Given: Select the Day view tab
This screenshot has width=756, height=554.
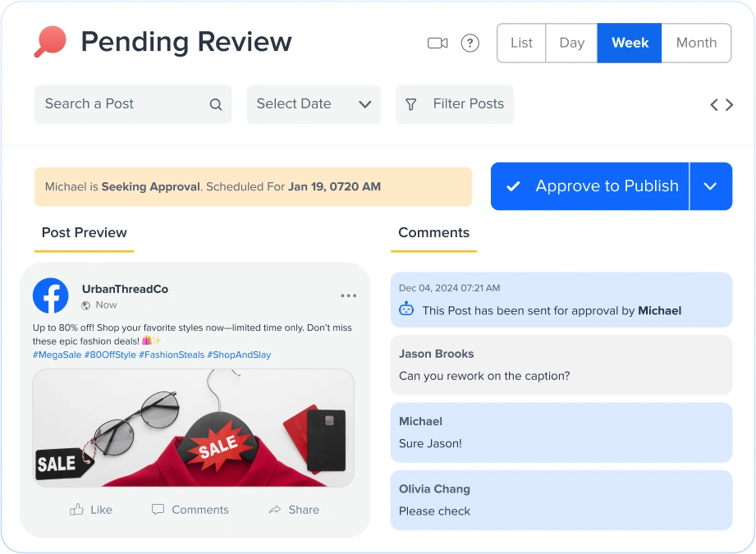Looking at the screenshot, I should tap(570, 43).
